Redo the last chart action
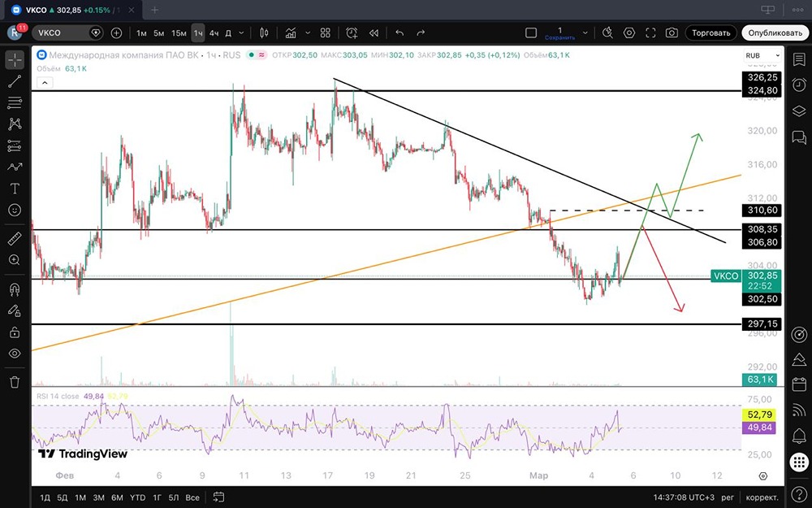The height and width of the screenshot is (508, 812). pyautogui.click(x=421, y=33)
